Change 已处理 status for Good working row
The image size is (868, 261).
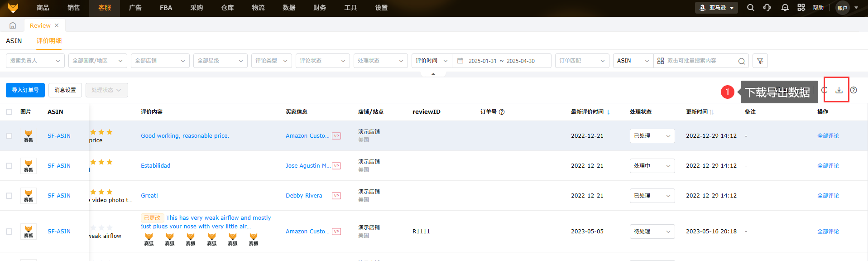pos(652,136)
